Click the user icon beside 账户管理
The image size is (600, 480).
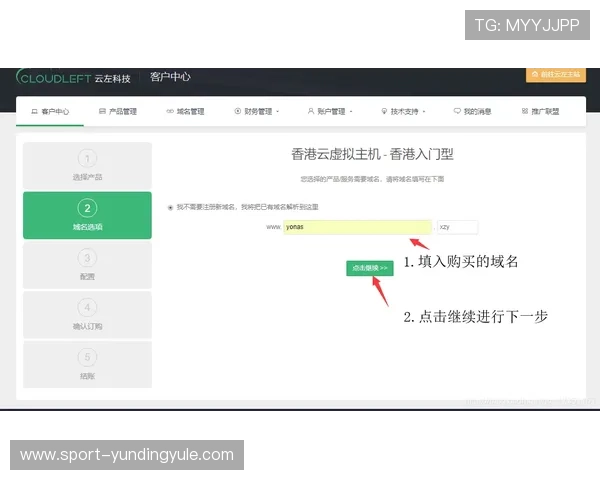311,111
